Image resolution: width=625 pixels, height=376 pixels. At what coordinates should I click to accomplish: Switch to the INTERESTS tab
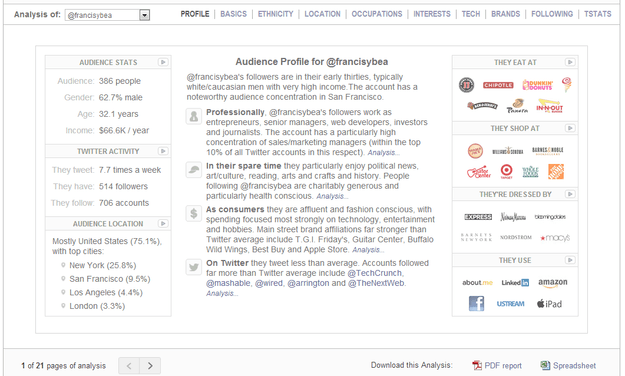click(x=432, y=14)
